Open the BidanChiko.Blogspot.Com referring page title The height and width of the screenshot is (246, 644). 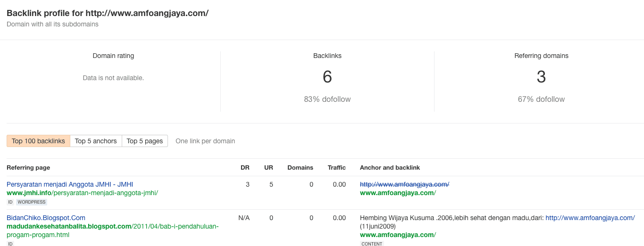click(46, 218)
